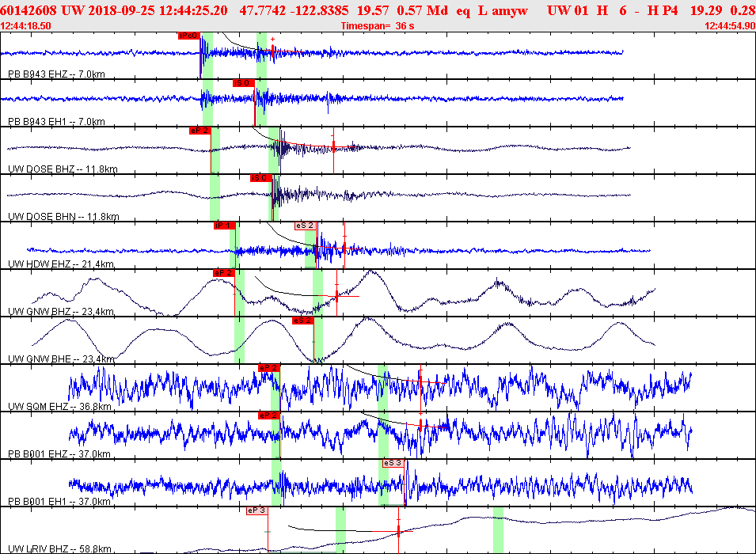The image size is (756, 554).
Task: Click the eP 2 pick flag on UW GNW BHZ
Action: coord(224,273)
